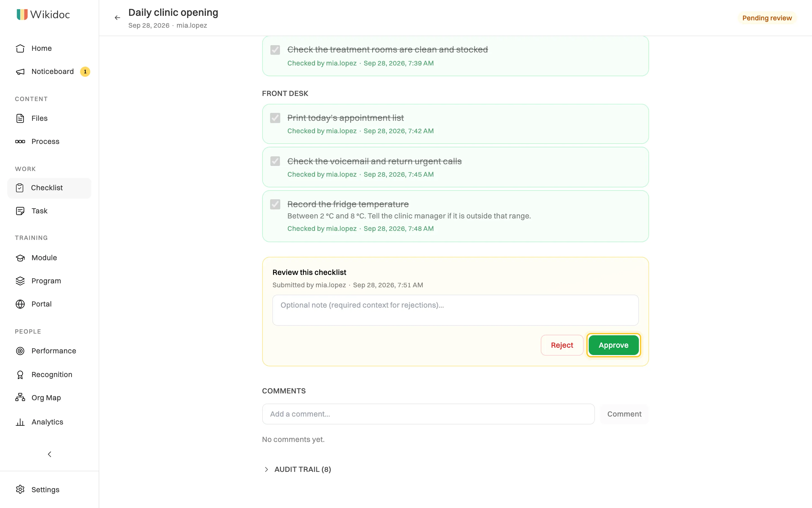This screenshot has width=812, height=508.
Task: Toggle the treatment rooms checkbox
Action: tap(275, 50)
